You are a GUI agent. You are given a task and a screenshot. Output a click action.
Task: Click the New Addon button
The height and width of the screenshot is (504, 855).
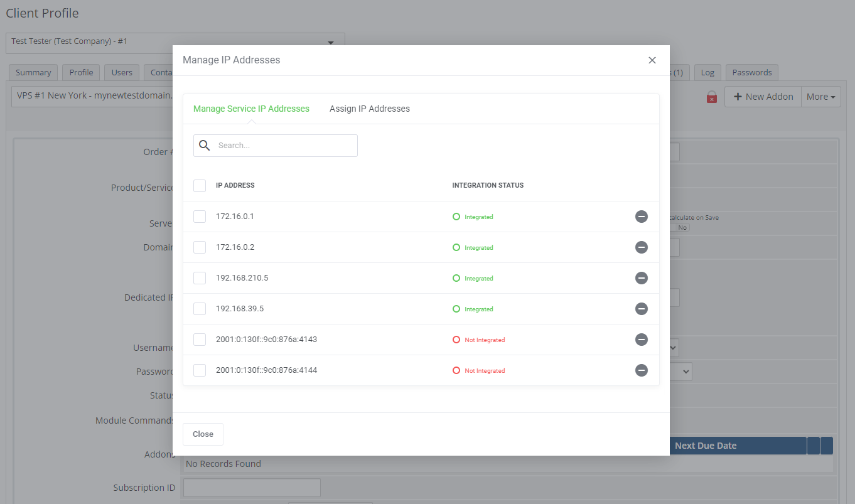(762, 96)
